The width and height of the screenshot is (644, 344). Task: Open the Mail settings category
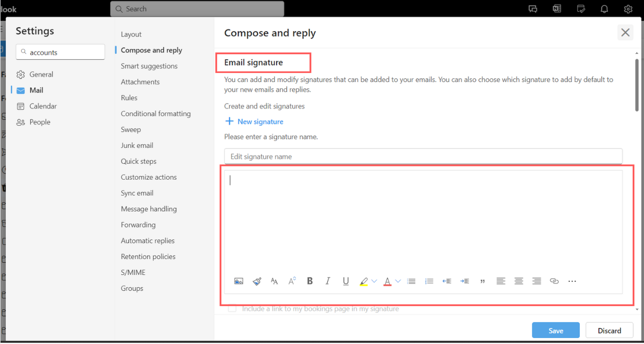point(30,90)
